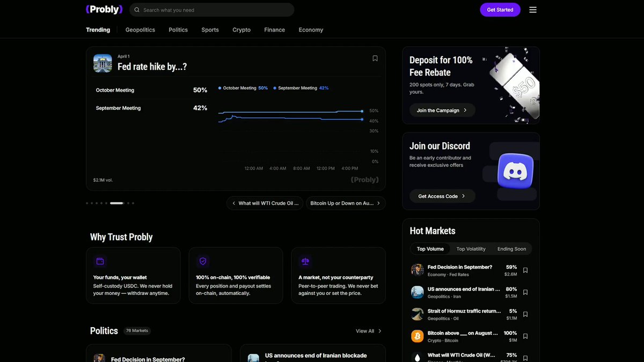Select the Trending tab
This screenshot has height=362, width=644.
point(98,30)
